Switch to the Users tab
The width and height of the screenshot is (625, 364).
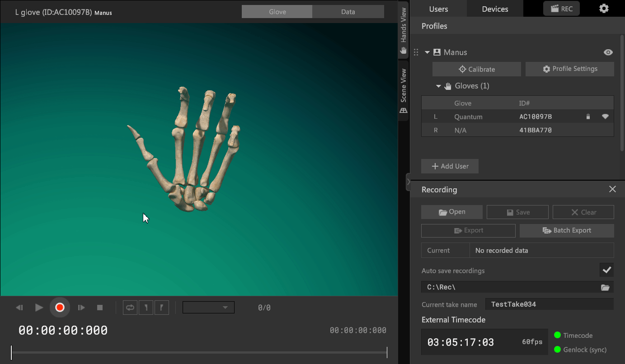coord(438,9)
